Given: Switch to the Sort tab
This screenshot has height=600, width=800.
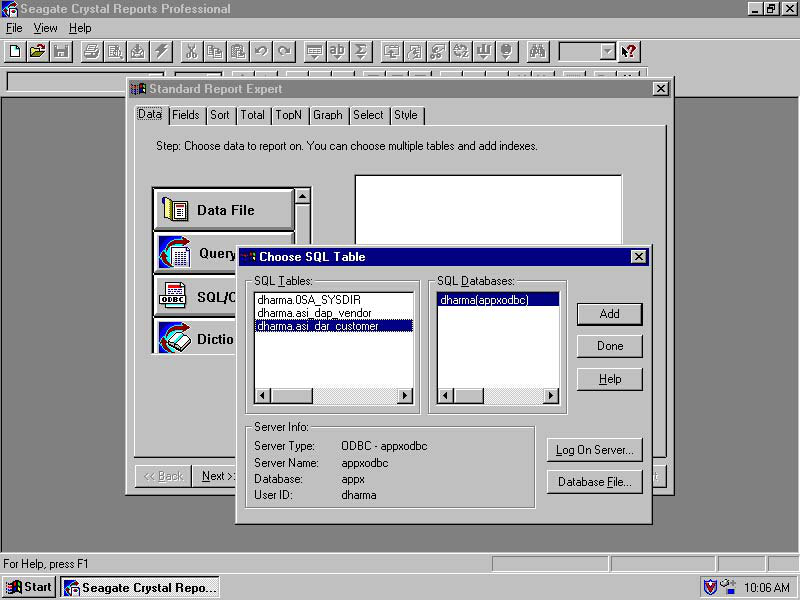Looking at the screenshot, I should (220, 115).
